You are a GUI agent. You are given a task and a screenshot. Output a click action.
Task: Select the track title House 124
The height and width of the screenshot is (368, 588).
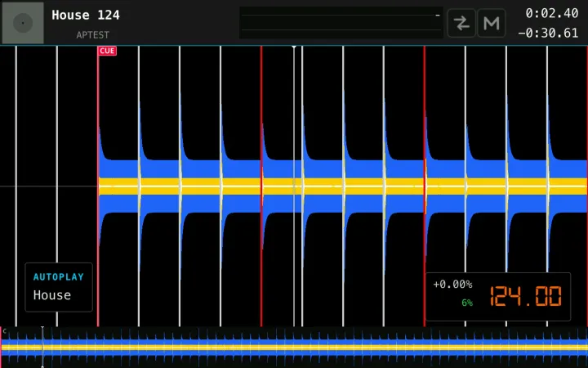(x=86, y=15)
